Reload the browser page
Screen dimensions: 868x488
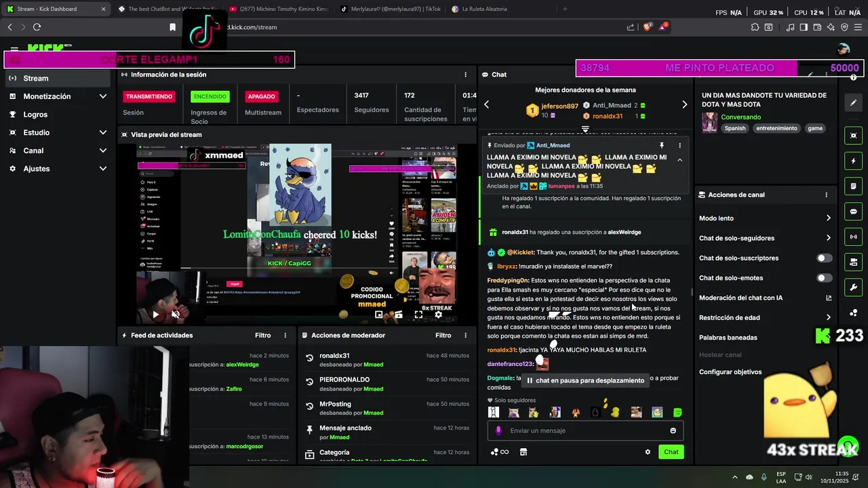(x=37, y=27)
